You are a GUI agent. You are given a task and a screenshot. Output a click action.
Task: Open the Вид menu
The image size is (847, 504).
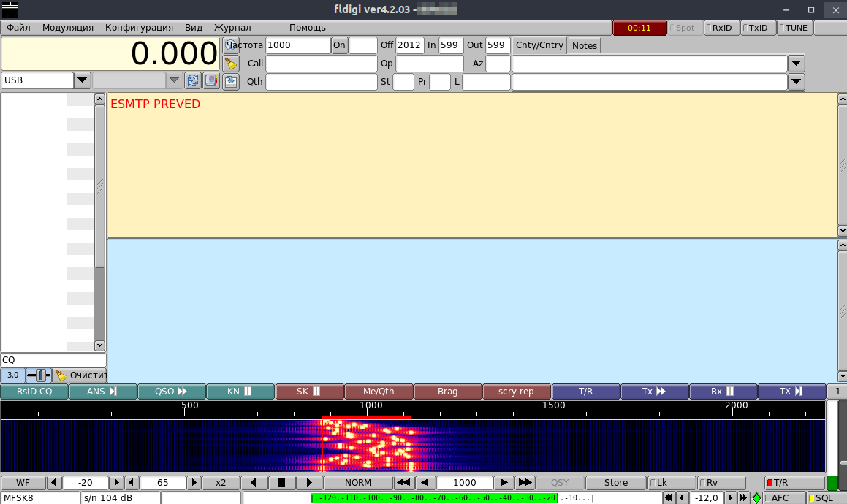[x=194, y=28]
